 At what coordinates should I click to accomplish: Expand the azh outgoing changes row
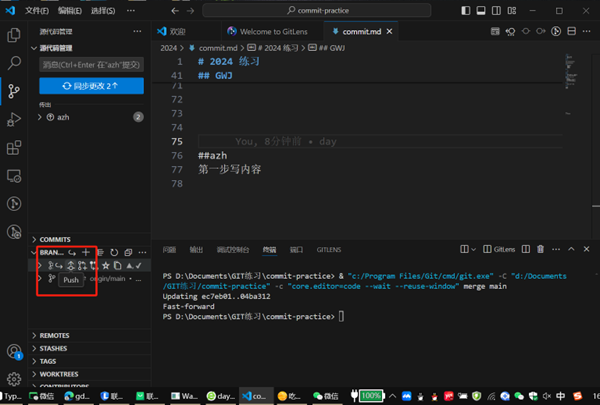click(90, 117)
